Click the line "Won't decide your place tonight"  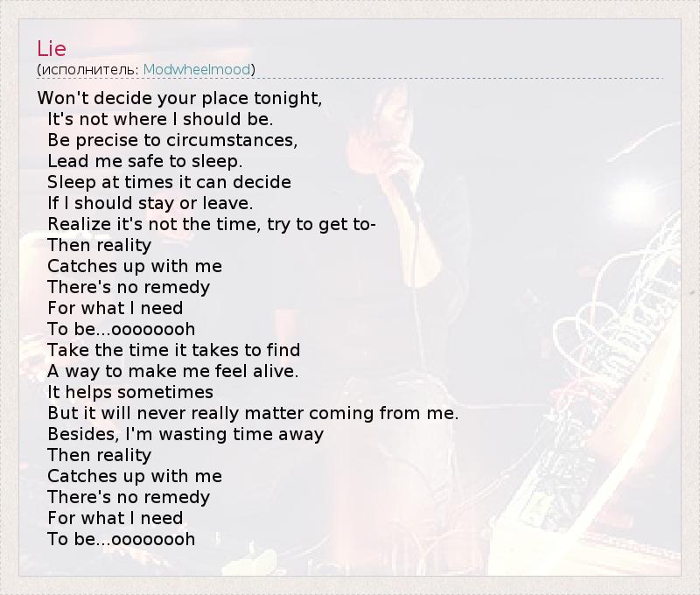(x=180, y=98)
